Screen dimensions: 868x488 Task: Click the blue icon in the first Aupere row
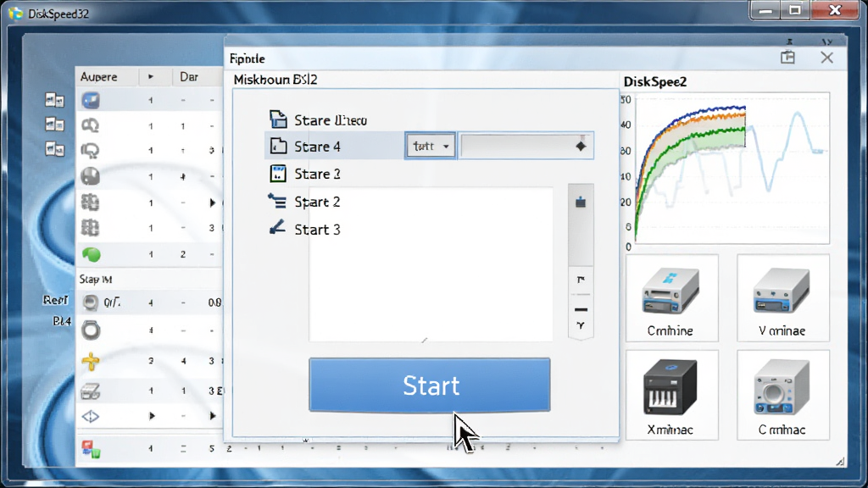(91, 100)
